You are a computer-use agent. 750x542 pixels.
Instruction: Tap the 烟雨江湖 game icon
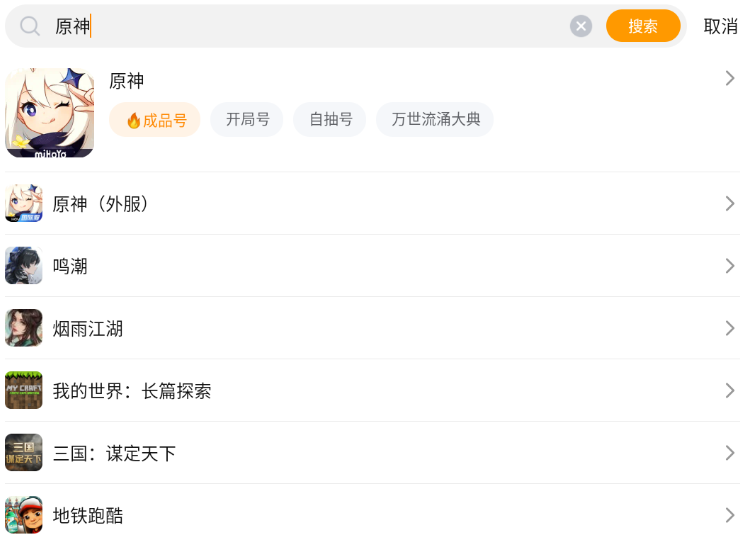24,328
